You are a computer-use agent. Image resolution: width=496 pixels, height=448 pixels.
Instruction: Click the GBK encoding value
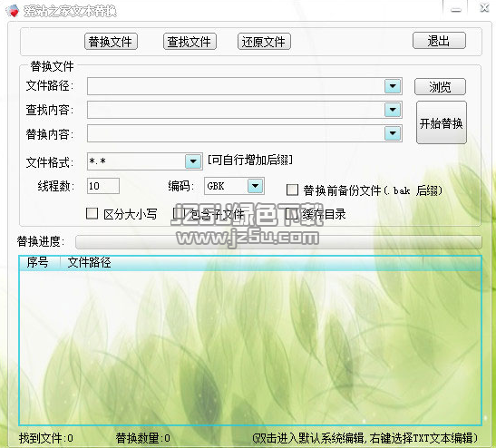[216, 186]
